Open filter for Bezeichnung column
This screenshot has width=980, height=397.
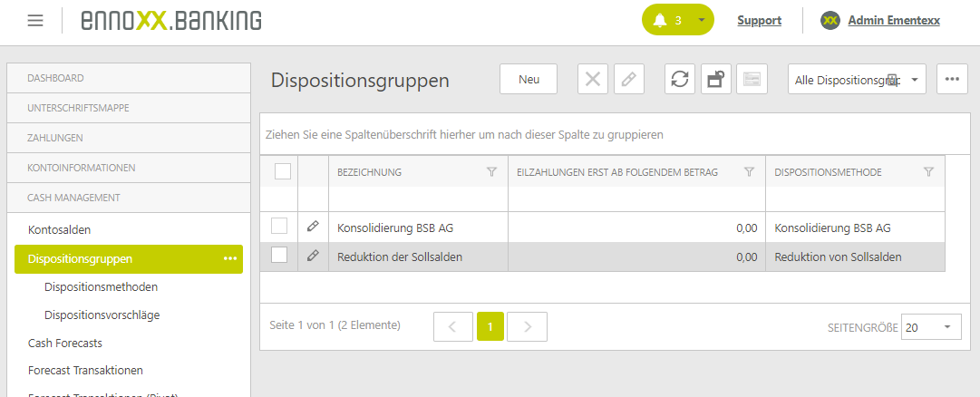(491, 171)
